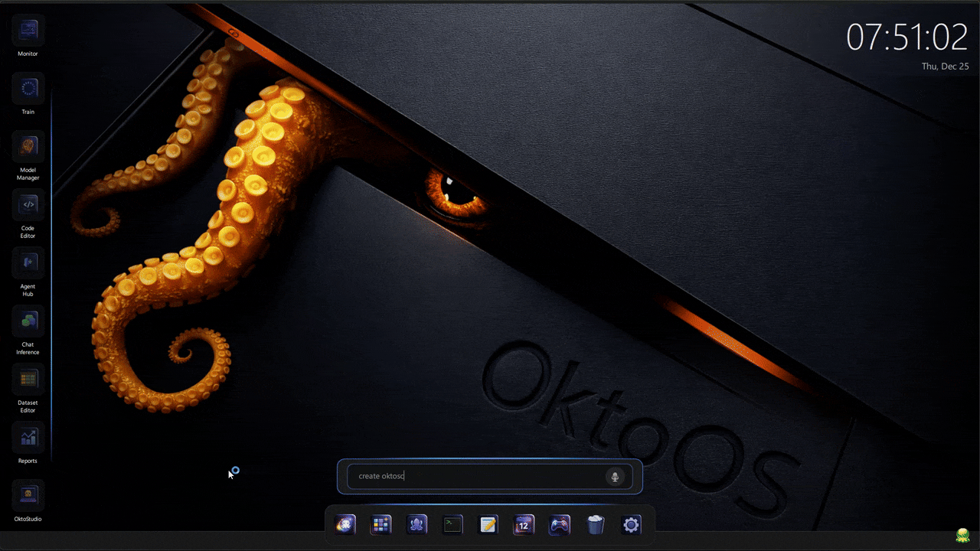980x551 pixels.
Task: Launch the squid assistant from the dock
Action: [x=416, y=524]
